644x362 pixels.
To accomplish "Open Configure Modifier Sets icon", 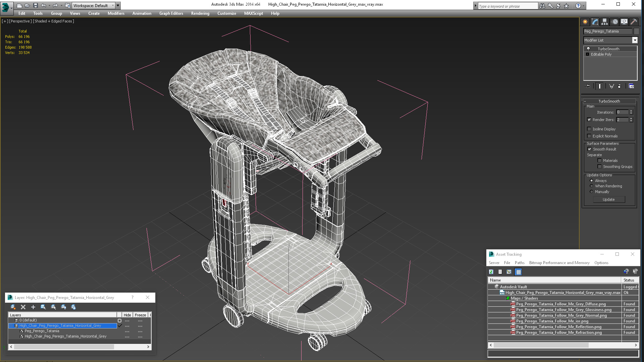I will (631, 86).
